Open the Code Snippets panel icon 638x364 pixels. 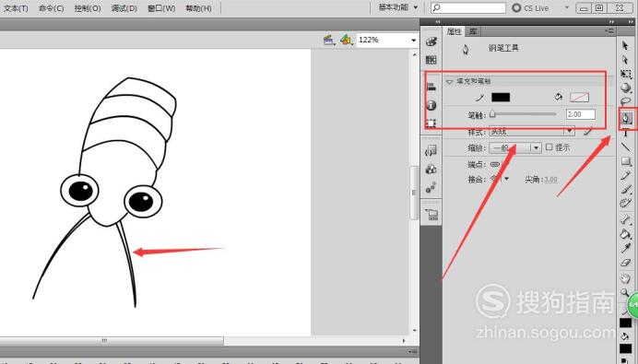pos(431,151)
